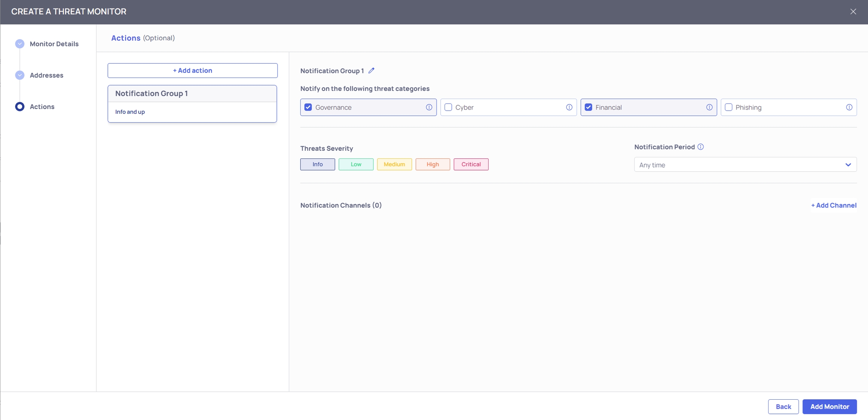Select the Notification Group 1 card
This screenshot has height=420, width=868.
pyautogui.click(x=192, y=103)
